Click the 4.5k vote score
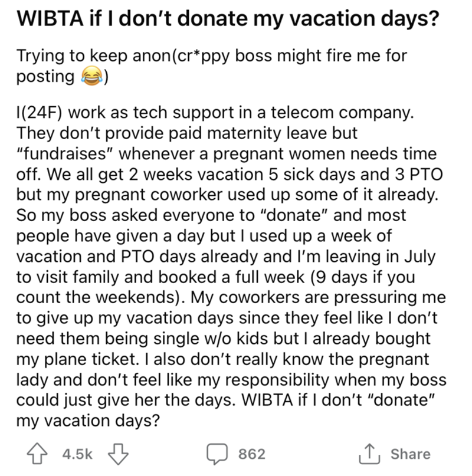This screenshot has height=476, width=472. pyautogui.click(x=77, y=454)
